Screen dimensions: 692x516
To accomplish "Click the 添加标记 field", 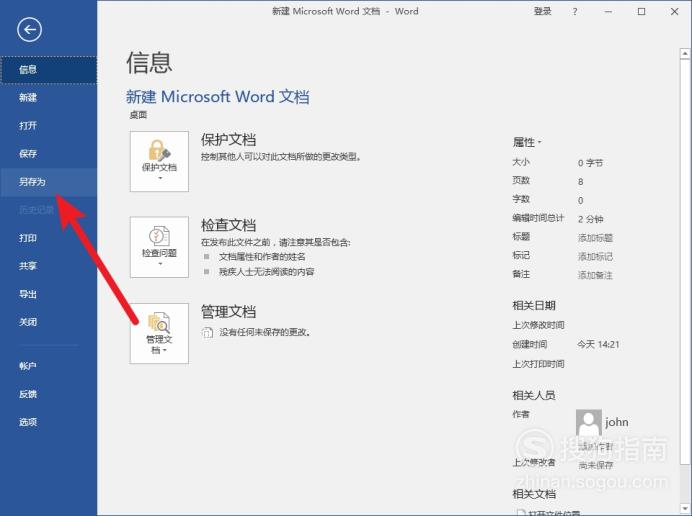I will pyautogui.click(x=595, y=256).
